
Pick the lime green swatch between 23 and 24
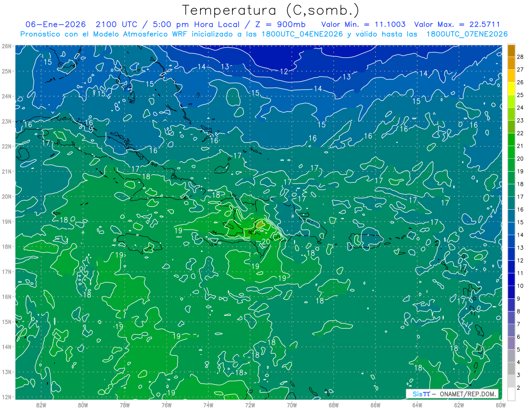511,114
